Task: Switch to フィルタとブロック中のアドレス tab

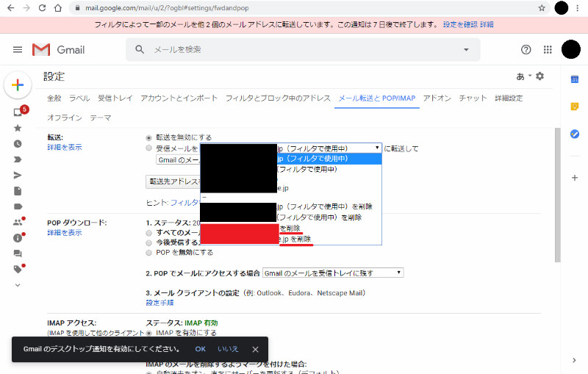Action: point(278,98)
